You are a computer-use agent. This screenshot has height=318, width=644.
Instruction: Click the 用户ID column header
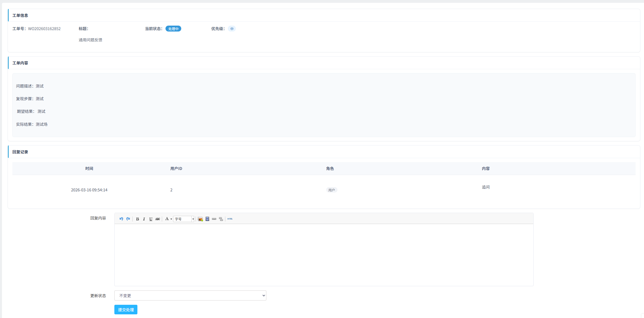(176, 169)
